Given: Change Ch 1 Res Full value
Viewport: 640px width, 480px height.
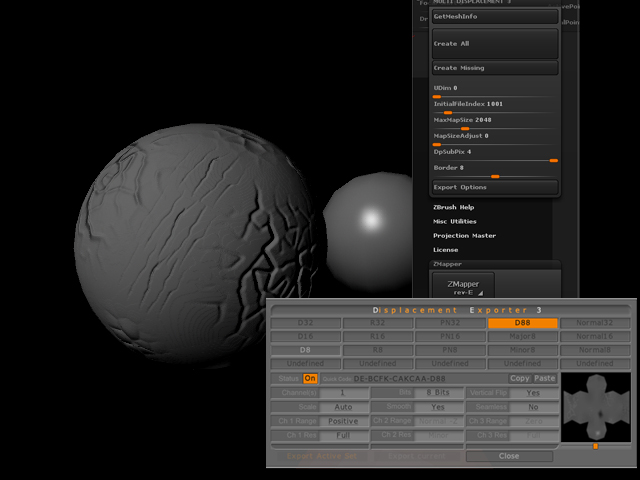Looking at the screenshot, I should pyautogui.click(x=343, y=435).
